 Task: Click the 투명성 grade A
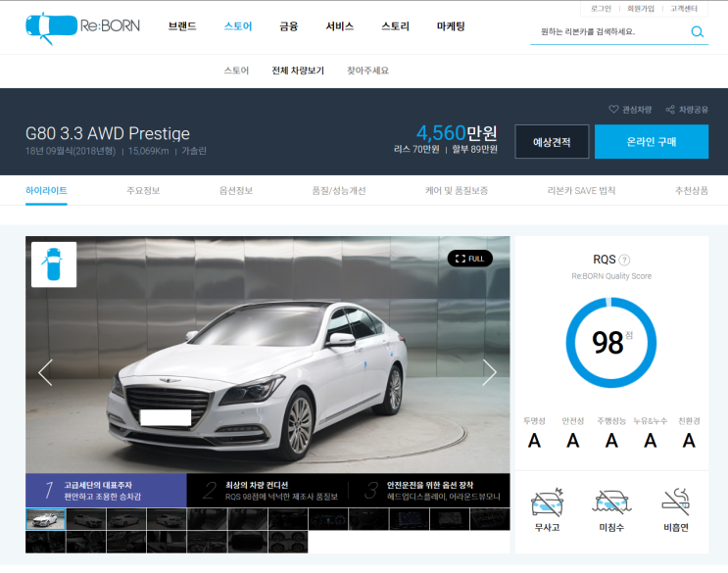tap(534, 441)
